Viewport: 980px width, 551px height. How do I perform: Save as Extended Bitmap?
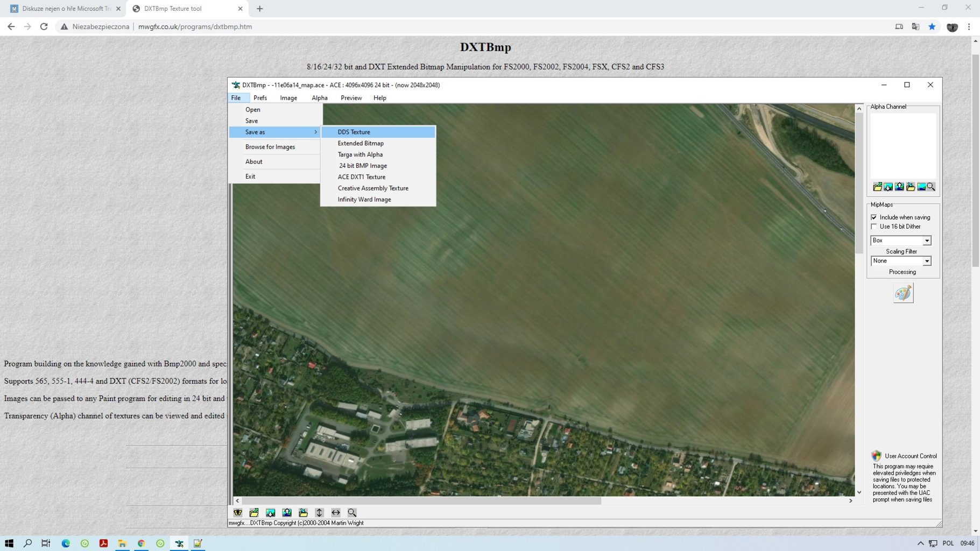[378, 143]
